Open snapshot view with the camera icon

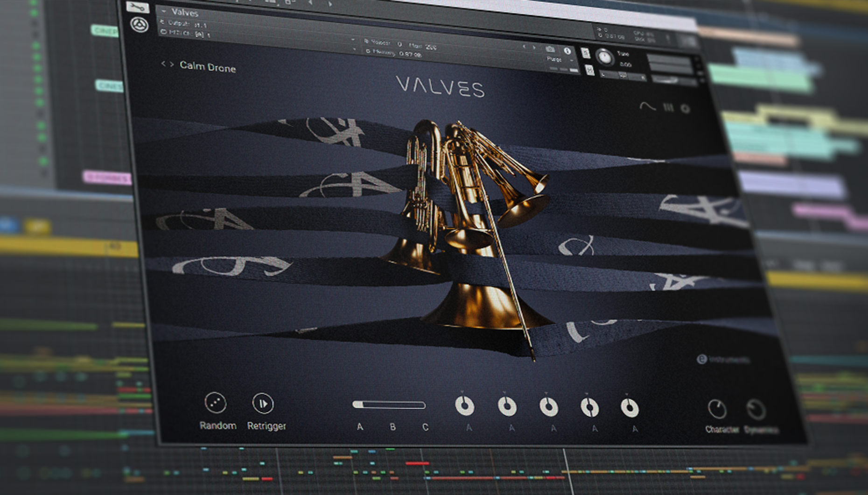click(551, 49)
